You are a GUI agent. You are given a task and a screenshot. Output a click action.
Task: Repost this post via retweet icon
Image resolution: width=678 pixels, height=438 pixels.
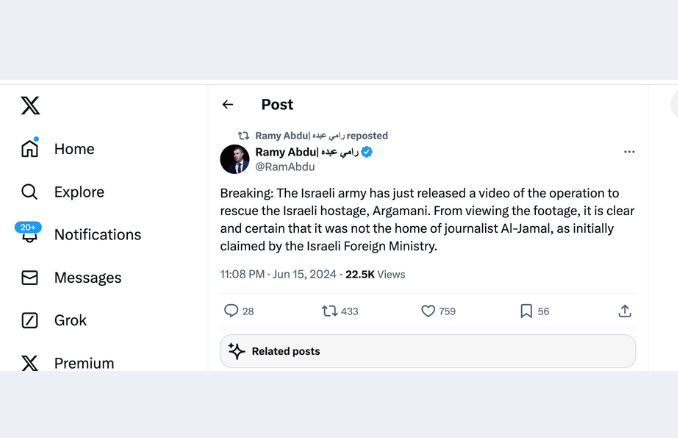(x=329, y=311)
